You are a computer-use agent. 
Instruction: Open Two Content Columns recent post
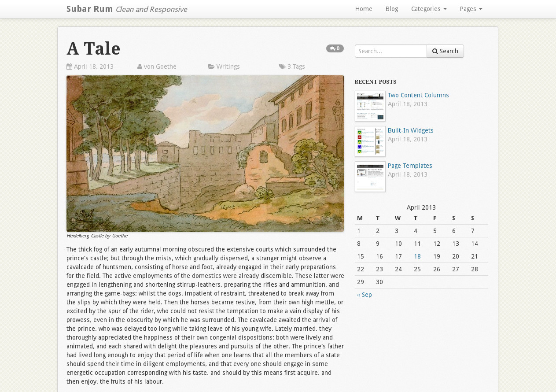click(418, 95)
